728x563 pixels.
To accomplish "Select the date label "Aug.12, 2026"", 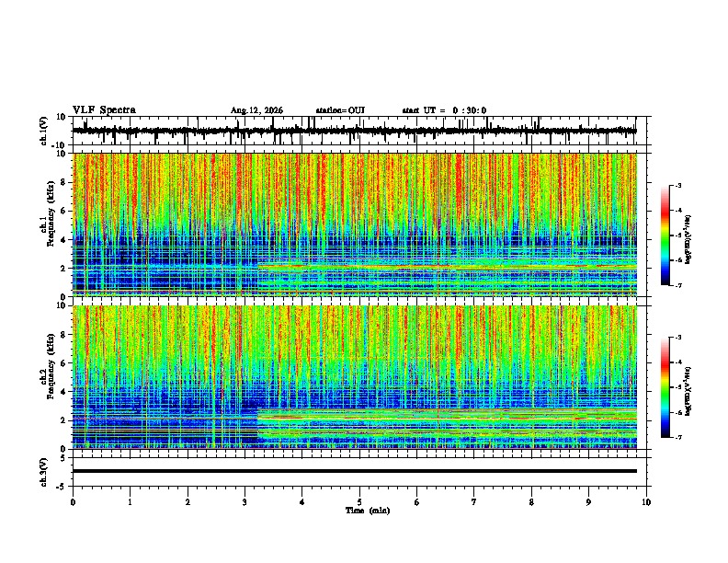I will pos(256,110).
